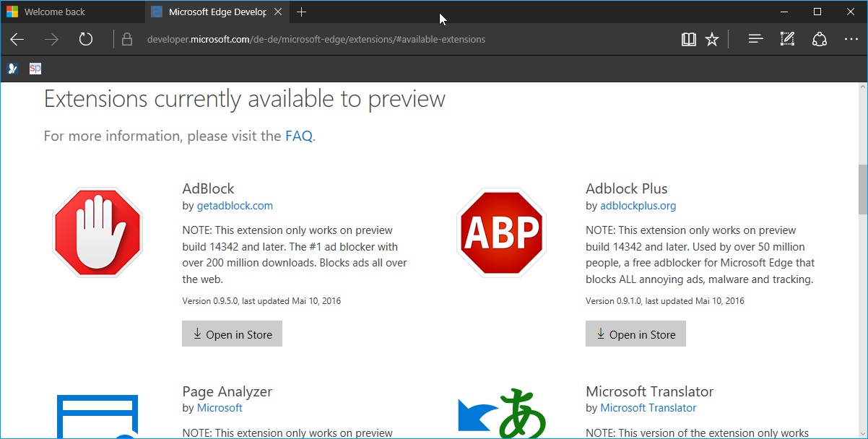Open the Microsoft Translator author link
This screenshot has width=868, height=439.
tap(648, 408)
